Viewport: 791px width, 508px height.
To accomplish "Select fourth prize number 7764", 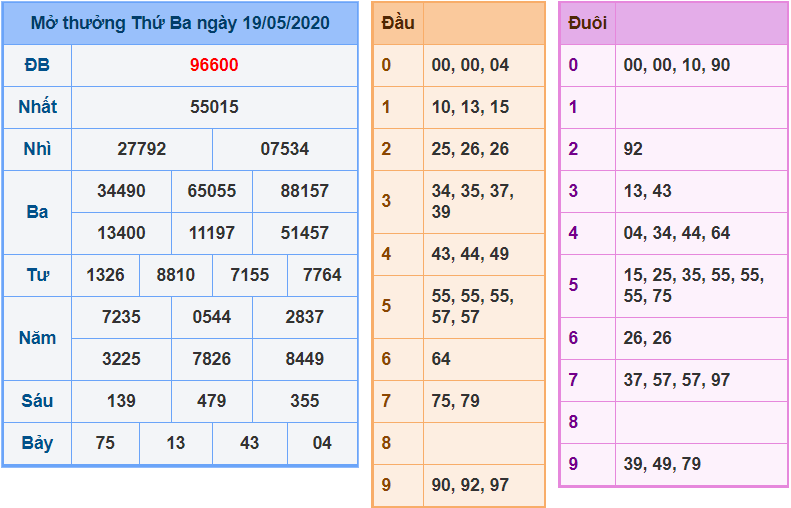I will click(x=322, y=275).
